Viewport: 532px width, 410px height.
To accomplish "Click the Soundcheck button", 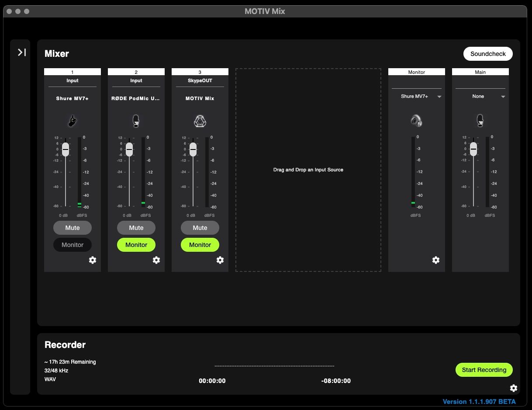I will (488, 54).
